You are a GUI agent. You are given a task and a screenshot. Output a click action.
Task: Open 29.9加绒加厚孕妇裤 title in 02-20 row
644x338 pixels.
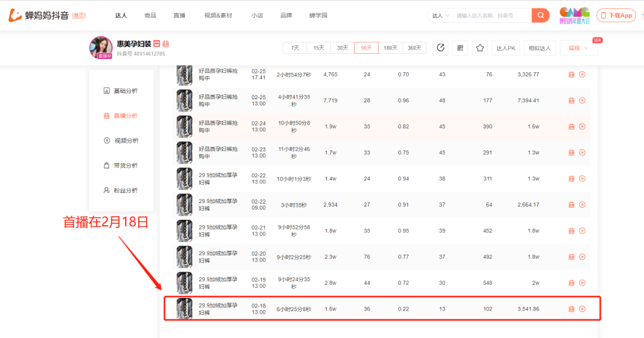tap(218, 257)
